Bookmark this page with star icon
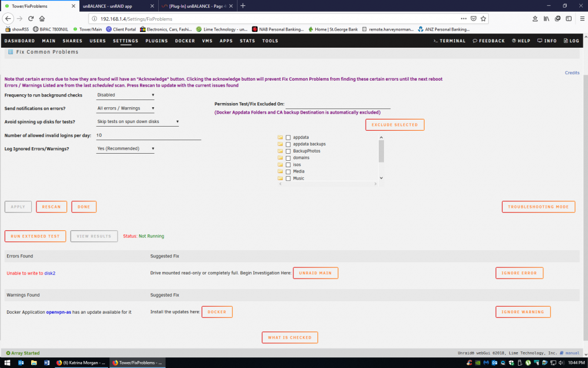The width and height of the screenshot is (588, 368). [x=483, y=18]
